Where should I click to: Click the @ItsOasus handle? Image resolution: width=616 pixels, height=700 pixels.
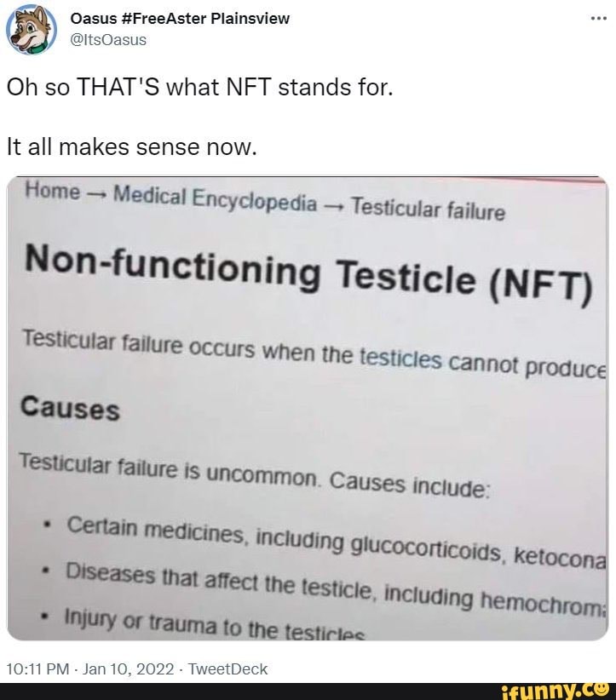[x=106, y=39]
